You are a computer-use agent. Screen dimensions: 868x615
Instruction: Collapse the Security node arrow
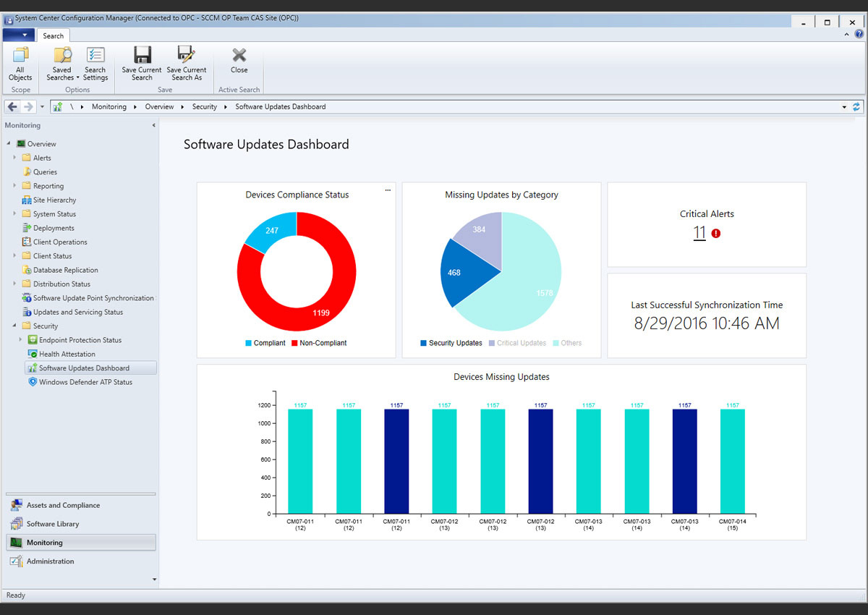click(14, 326)
